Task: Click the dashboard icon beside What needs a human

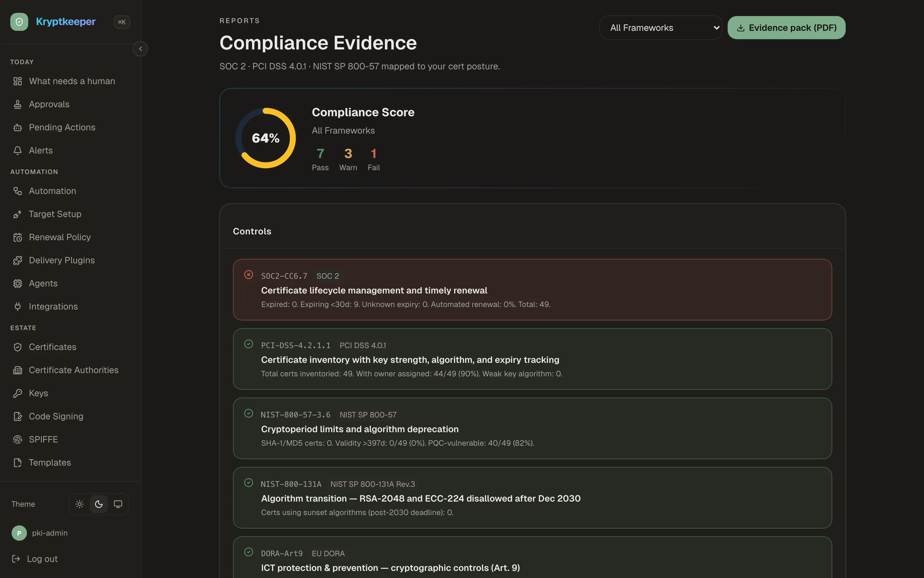Action: point(18,81)
